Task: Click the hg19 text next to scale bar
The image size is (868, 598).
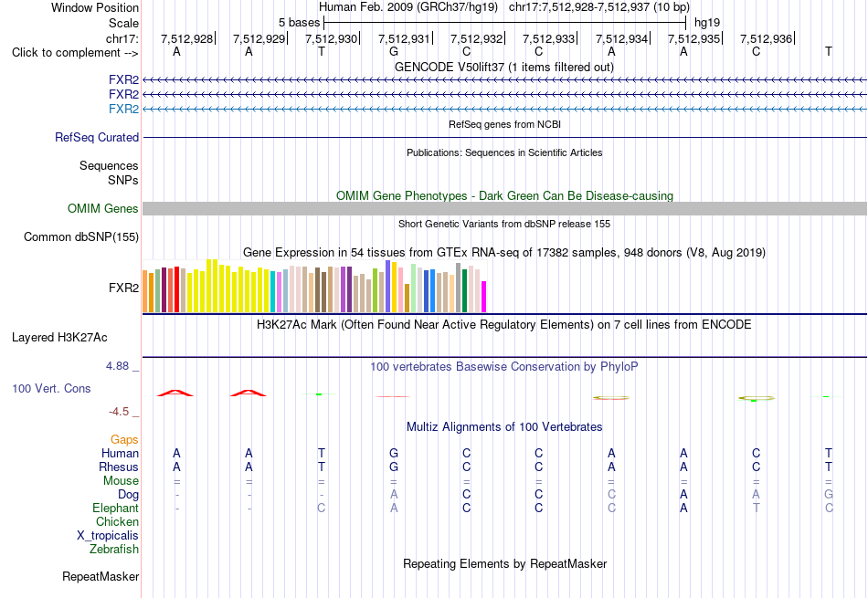Action: click(x=707, y=23)
